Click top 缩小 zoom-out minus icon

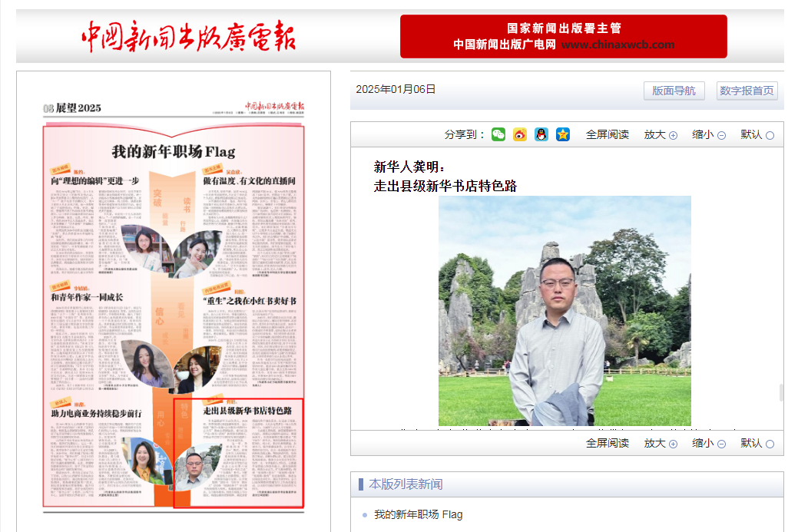721,136
